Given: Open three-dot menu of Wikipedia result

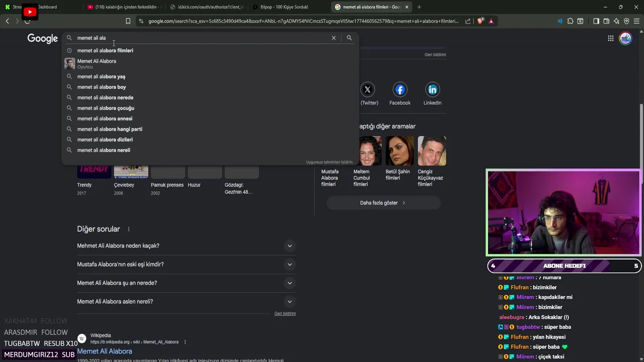Looking at the screenshot, I should (185, 342).
